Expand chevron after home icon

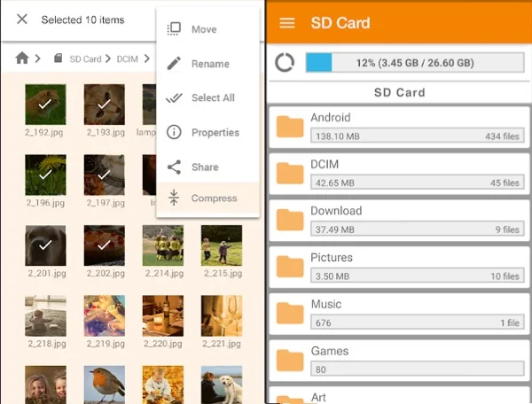[37, 58]
